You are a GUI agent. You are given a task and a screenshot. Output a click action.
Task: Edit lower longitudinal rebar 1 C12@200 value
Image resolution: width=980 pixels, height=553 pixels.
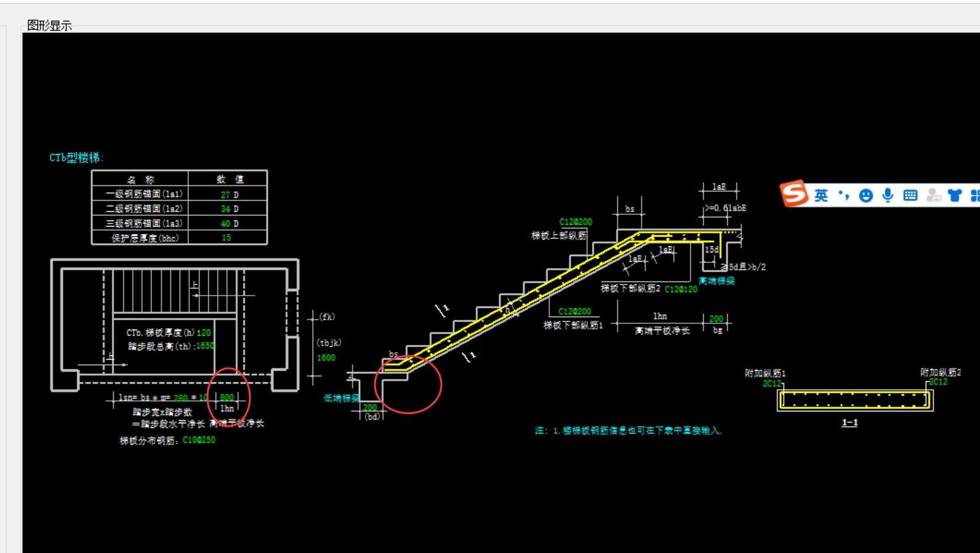point(575,312)
